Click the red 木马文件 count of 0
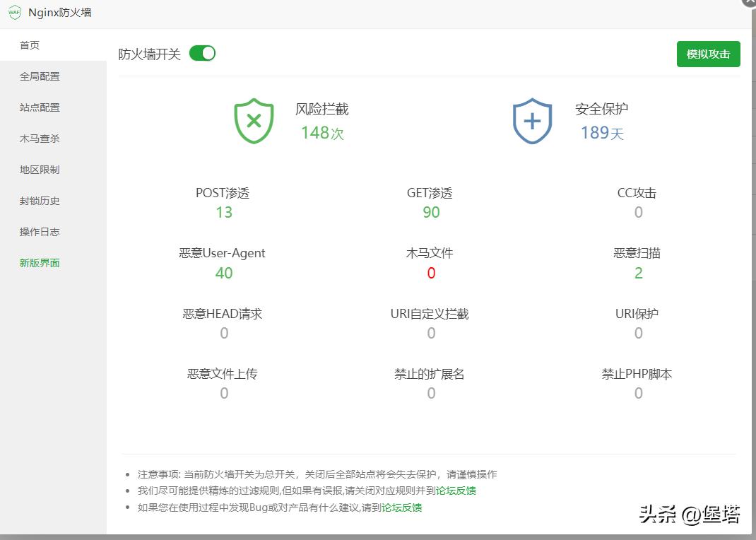This screenshot has height=540, width=756. coord(431,273)
